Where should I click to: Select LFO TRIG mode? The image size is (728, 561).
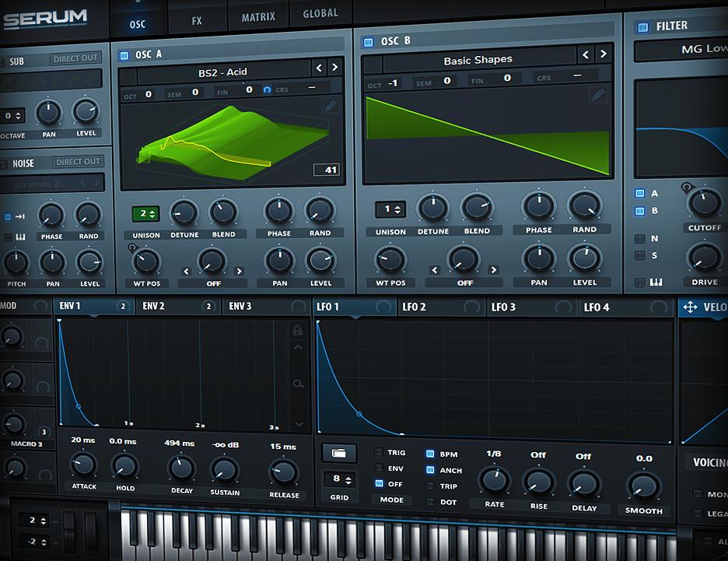379,452
